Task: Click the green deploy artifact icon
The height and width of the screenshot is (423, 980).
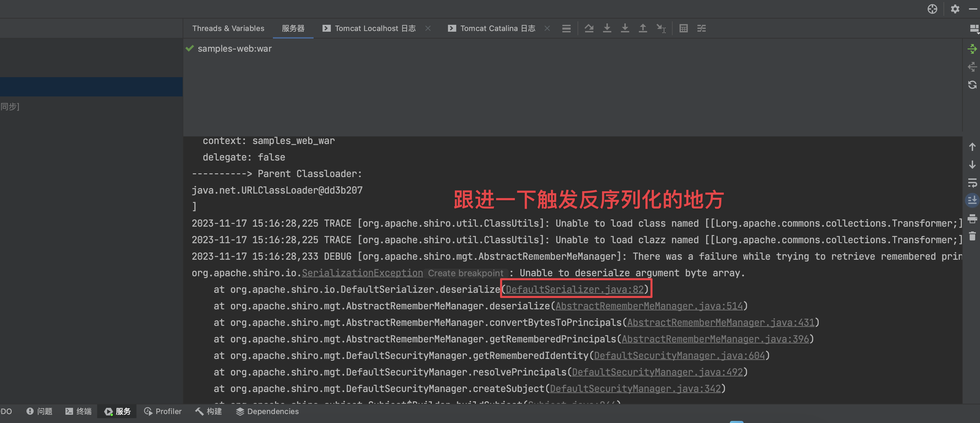Action: 972,49
